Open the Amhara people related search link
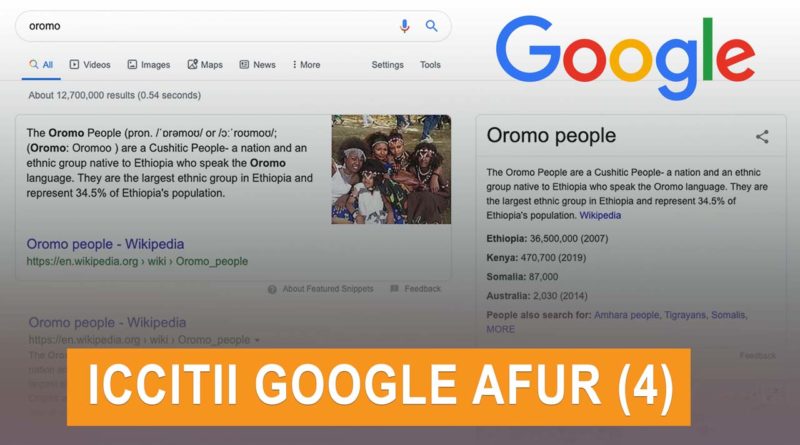 [627, 315]
